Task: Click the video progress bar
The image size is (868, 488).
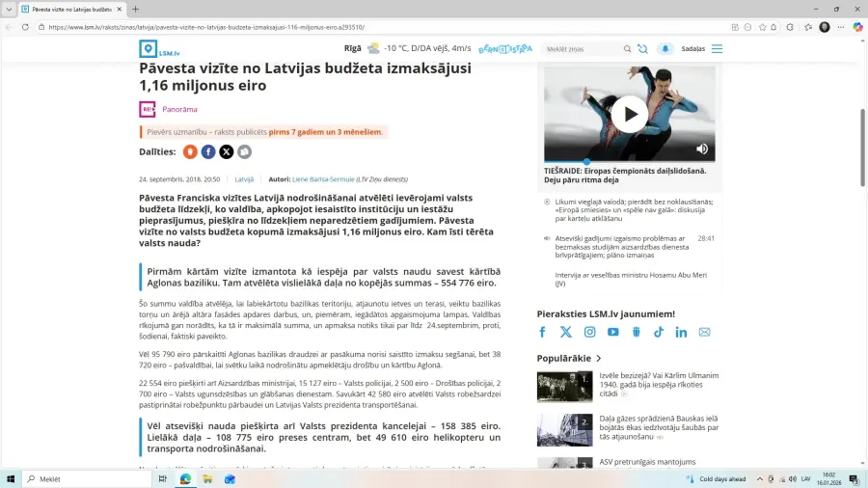Action: (629, 161)
